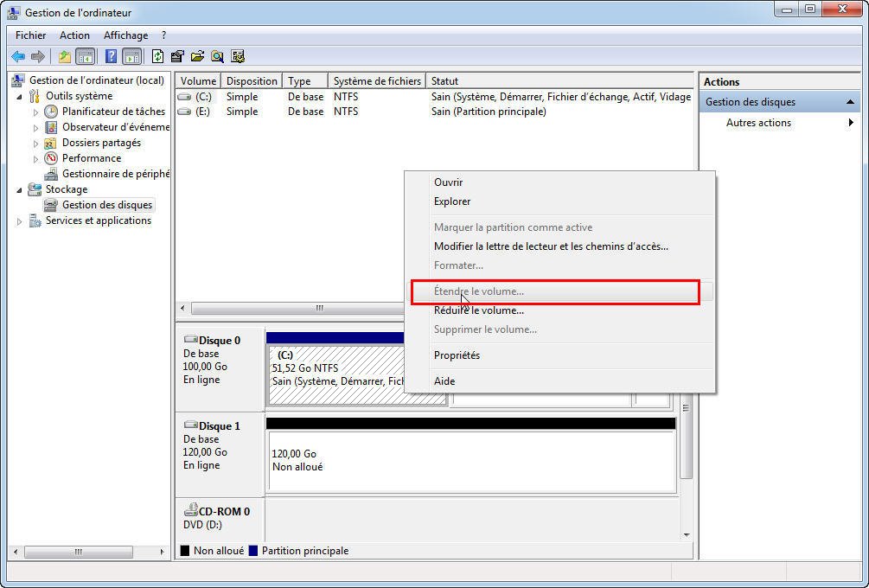Click Aide in the context menu

point(559,381)
